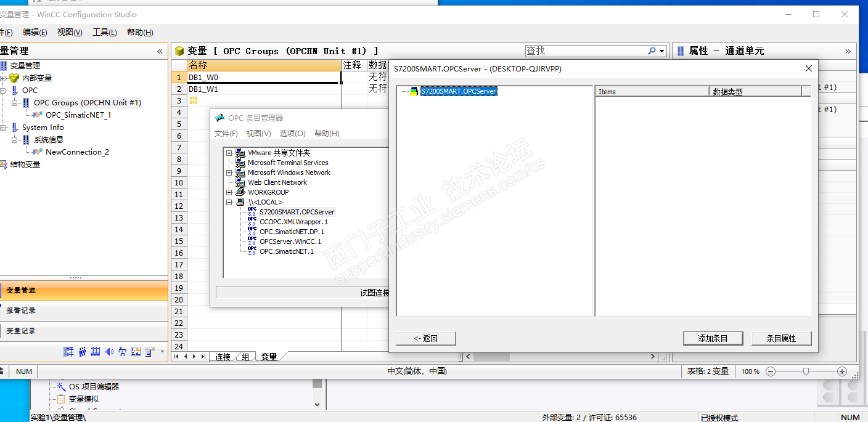Collapse the 系统信息 tree node
Image resolution: width=868 pixels, height=422 pixels.
[x=15, y=140]
